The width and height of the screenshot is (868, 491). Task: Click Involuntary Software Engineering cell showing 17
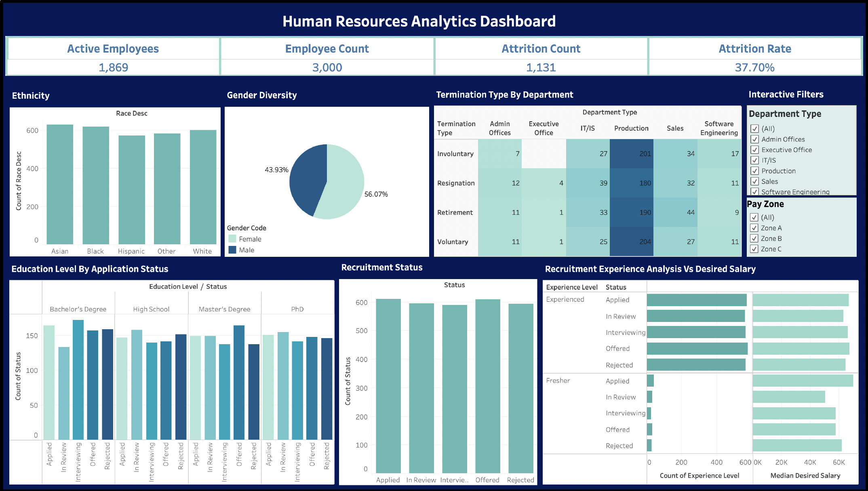pyautogui.click(x=719, y=154)
